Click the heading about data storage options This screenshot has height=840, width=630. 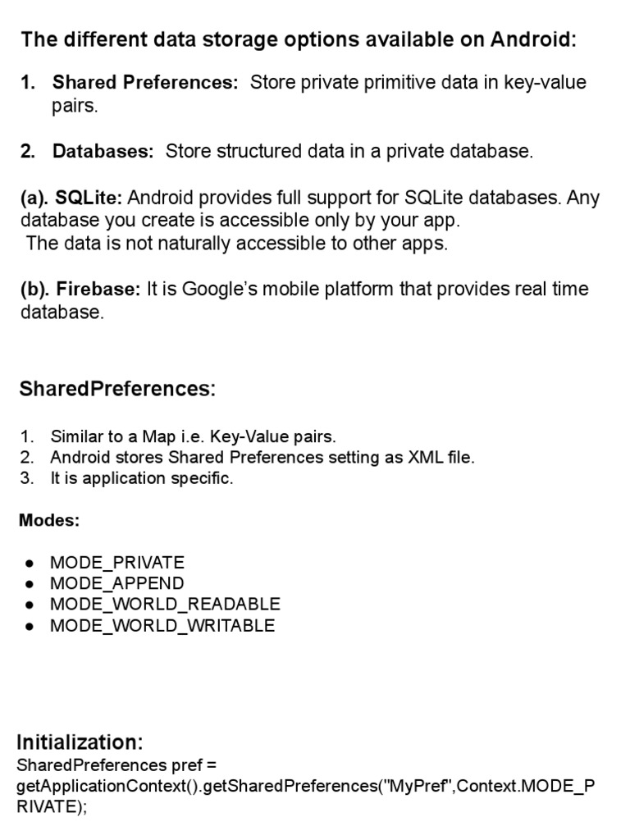[299, 39]
